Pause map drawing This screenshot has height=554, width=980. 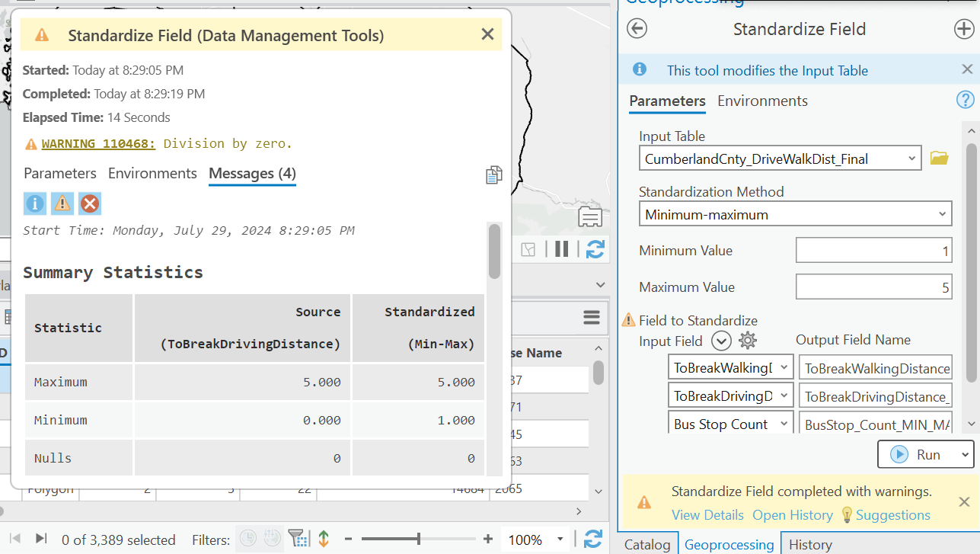point(562,249)
